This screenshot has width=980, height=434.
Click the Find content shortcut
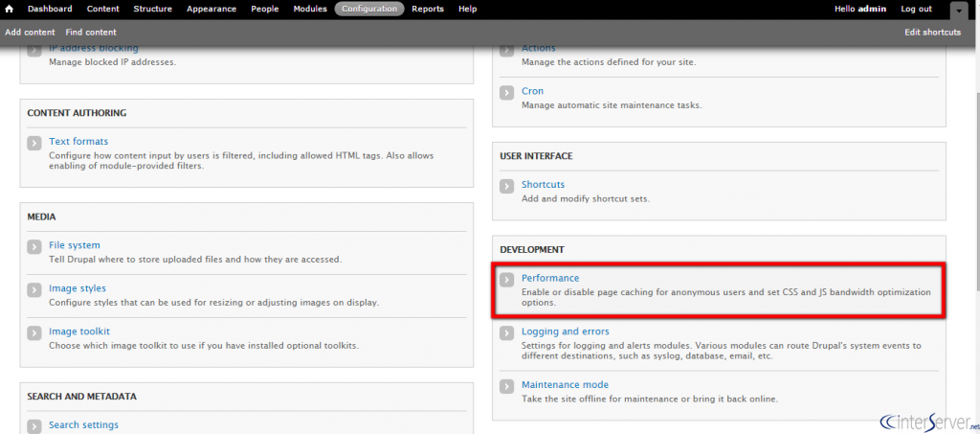click(x=91, y=32)
